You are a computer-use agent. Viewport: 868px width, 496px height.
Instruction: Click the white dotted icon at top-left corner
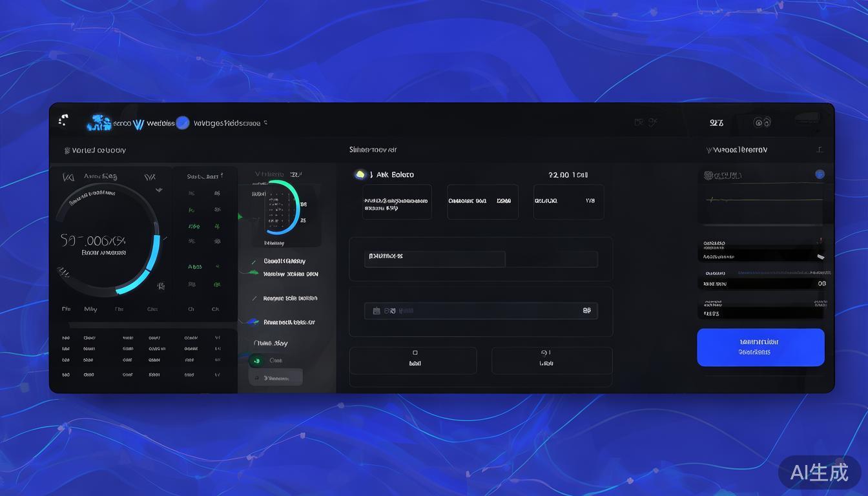tap(63, 119)
